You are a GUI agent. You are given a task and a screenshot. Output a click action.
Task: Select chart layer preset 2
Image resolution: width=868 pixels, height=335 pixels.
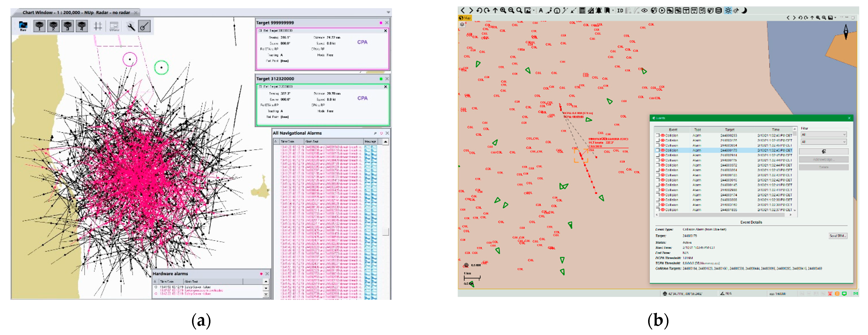pyautogui.click(x=54, y=26)
